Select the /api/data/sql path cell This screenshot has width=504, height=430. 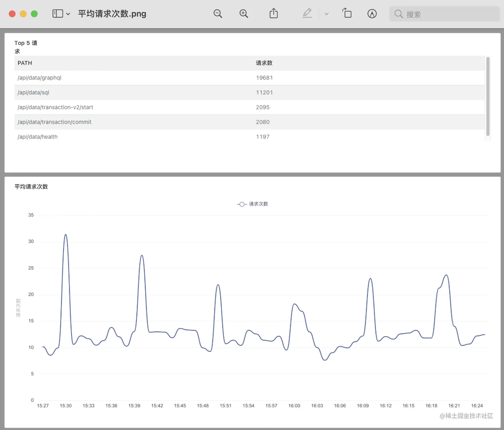33,92
